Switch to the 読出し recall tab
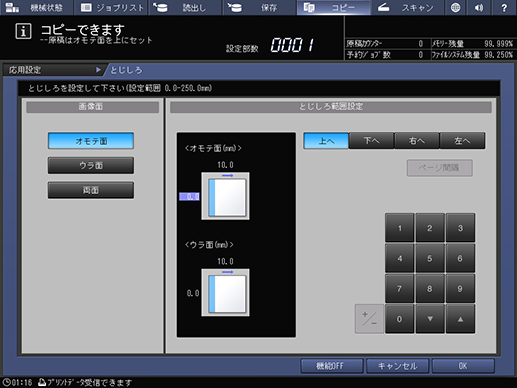 tap(185, 7)
